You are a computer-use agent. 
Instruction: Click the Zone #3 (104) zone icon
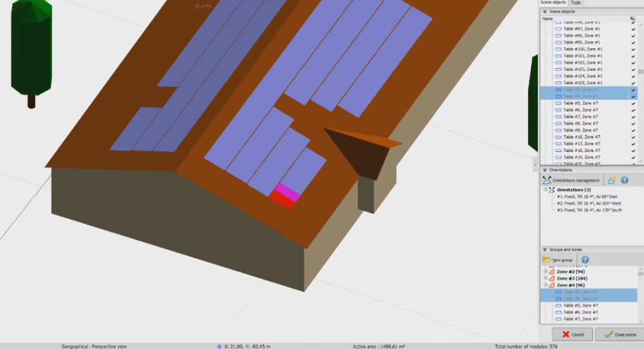tap(552, 278)
